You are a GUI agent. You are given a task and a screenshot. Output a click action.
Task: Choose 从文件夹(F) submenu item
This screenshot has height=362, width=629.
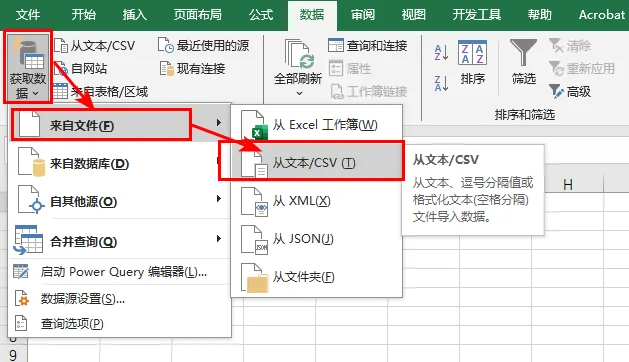317,277
